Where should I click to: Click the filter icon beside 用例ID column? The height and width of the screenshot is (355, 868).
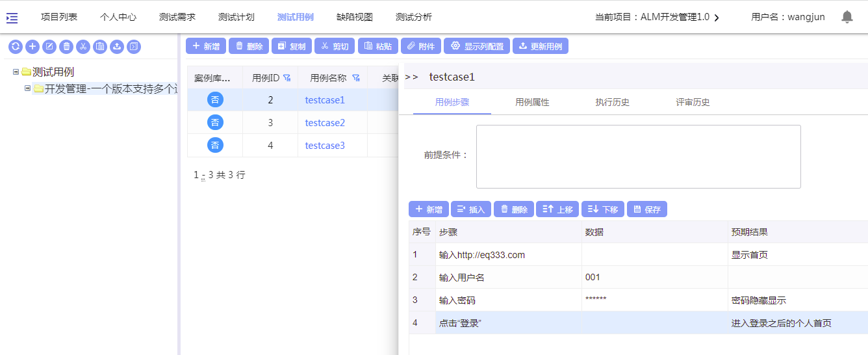point(287,78)
